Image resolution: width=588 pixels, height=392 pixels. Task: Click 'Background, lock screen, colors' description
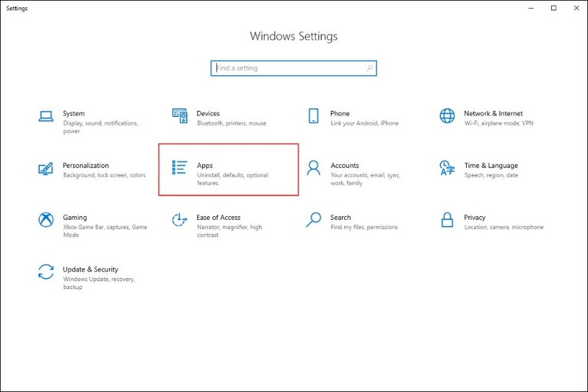(x=104, y=175)
